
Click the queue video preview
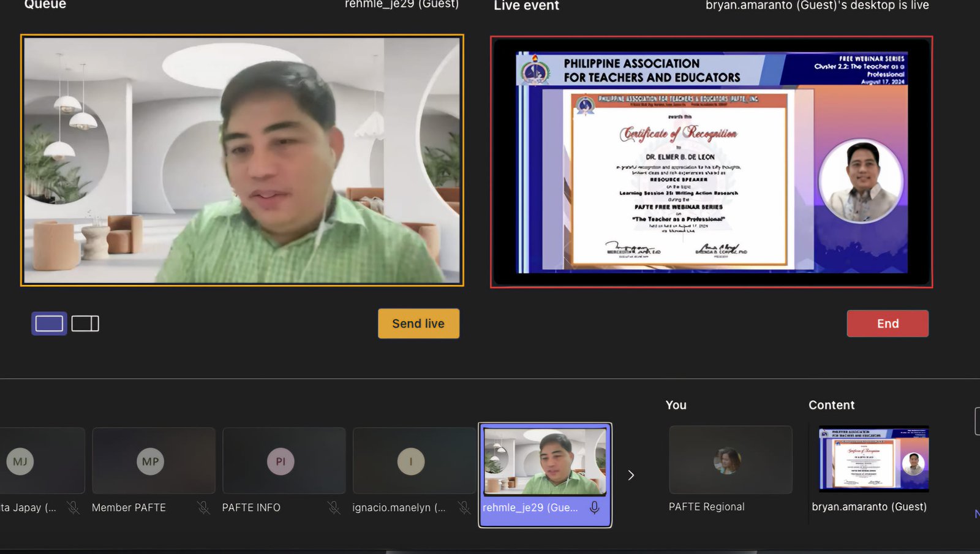pyautogui.click(x=242, y=161)
